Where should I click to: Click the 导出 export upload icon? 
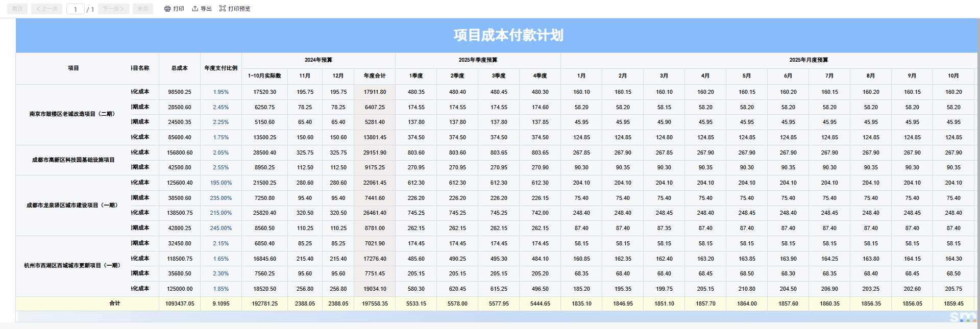point(195,9)
